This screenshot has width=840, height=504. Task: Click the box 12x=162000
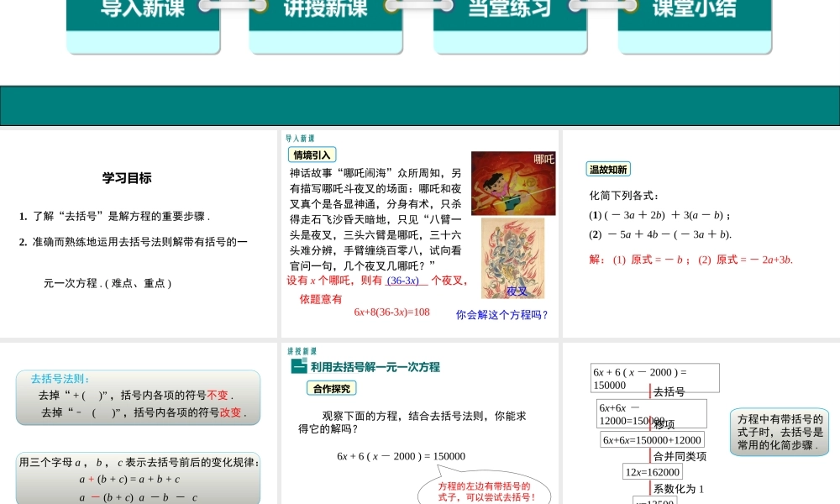pos(652,472)
